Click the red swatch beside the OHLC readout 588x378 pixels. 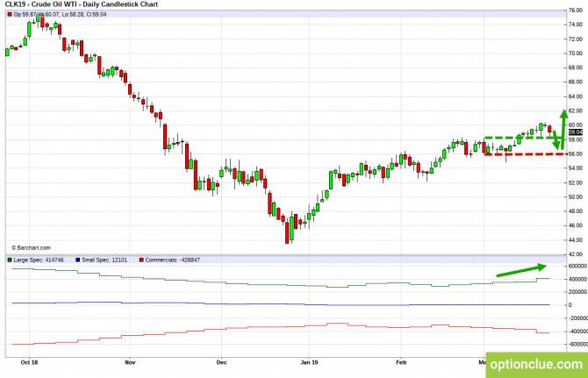click(x=10, y=14)
